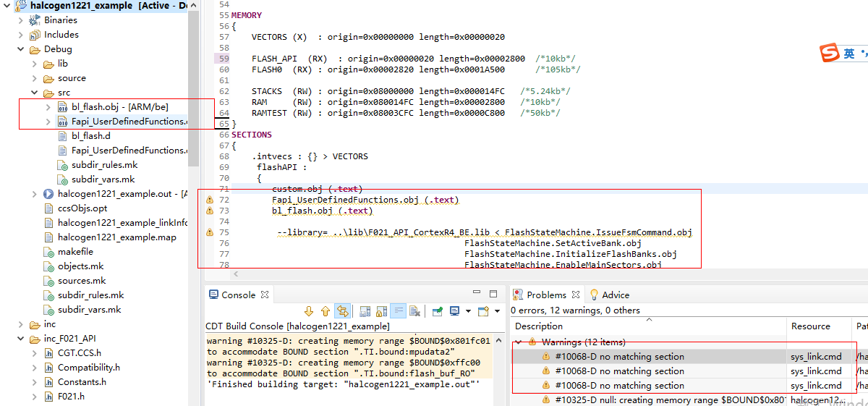Select Fapi_UserDefinedFunctions object file in src
Screen dimensions: 868x406
128,122
